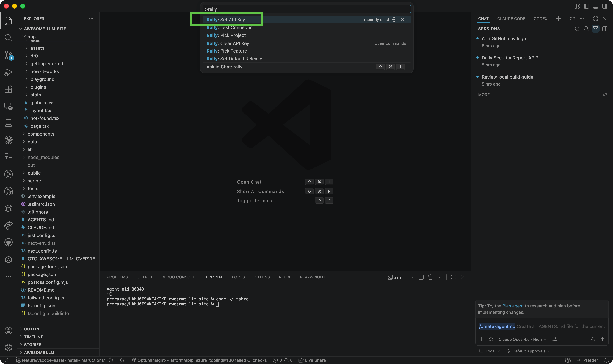Open chat settings gear in chat panel
The image size is (613, 364).
pos(573,19)
